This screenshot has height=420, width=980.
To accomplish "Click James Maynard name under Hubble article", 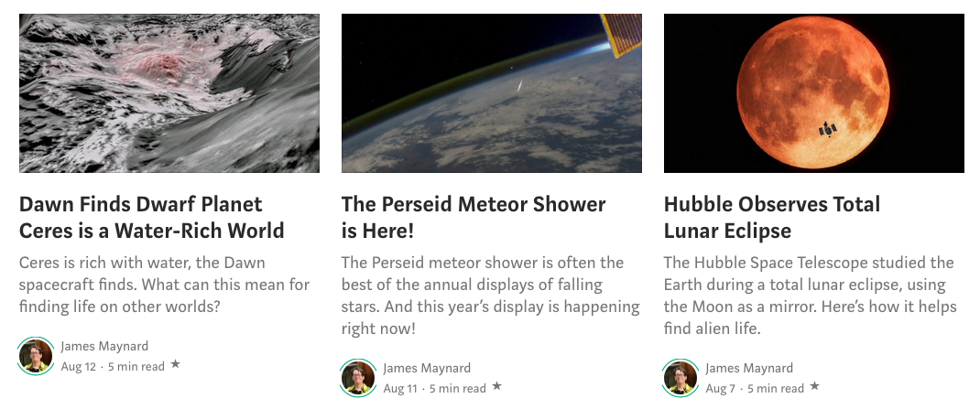I will (x=749, y=368).
